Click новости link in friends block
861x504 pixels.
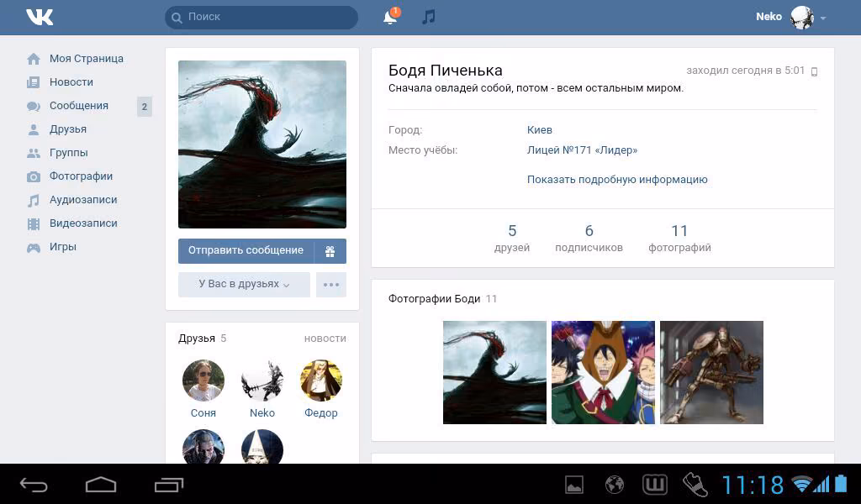[x=325, y=339]
